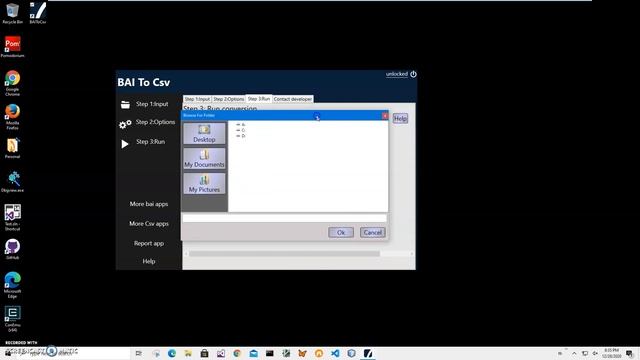Image resolution: width=640 pixels, height=360 pixels.
Task: Open the Recycle Bin desktop icon
Action: tap(12, 13)
